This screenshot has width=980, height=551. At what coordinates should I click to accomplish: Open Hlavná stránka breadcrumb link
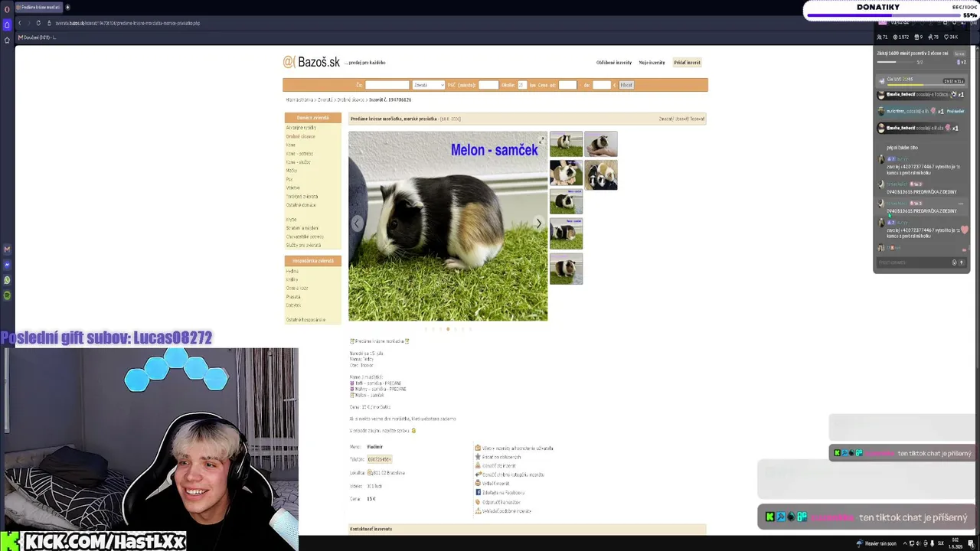point(300,100)
